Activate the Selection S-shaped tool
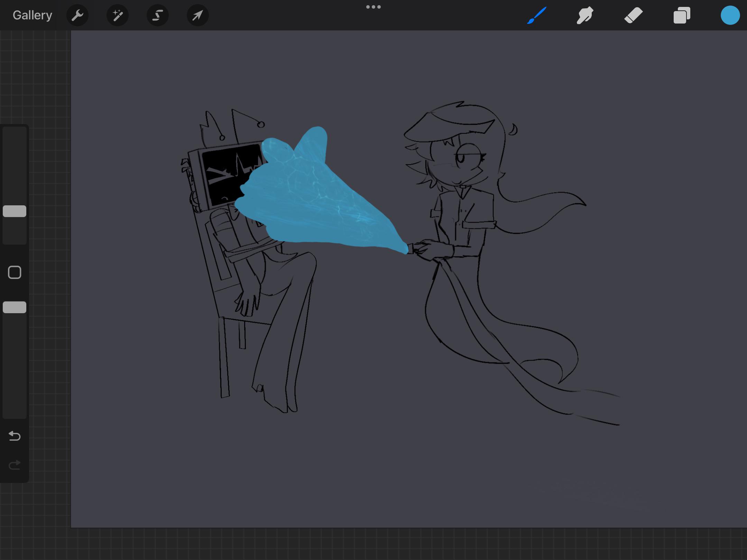 pyautogui.click(x=158, y=16)
